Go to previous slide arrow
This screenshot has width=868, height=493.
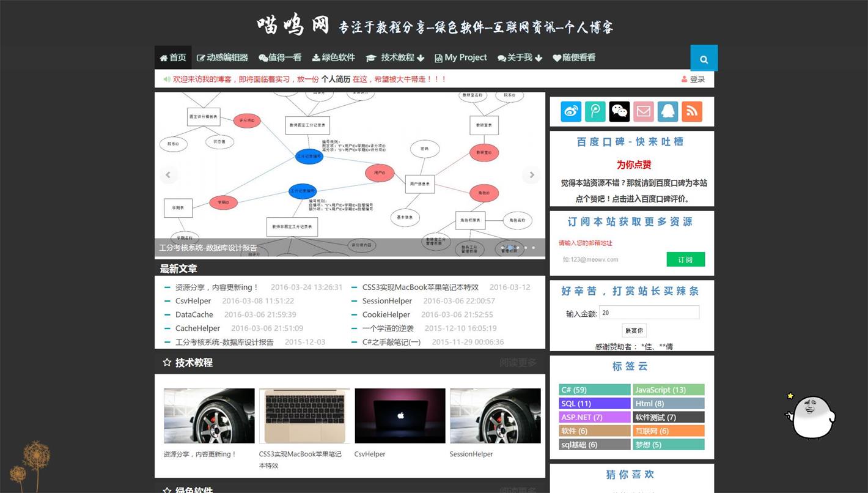click(168, 175)
